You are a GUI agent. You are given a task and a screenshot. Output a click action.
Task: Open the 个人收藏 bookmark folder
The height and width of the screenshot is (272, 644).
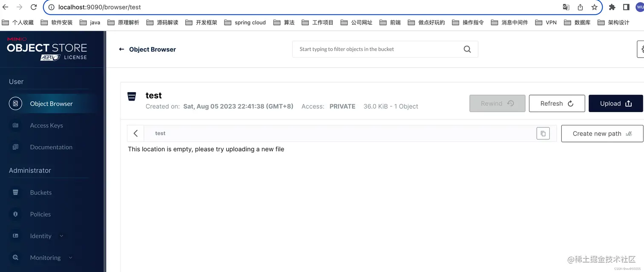tap(18, 23)
